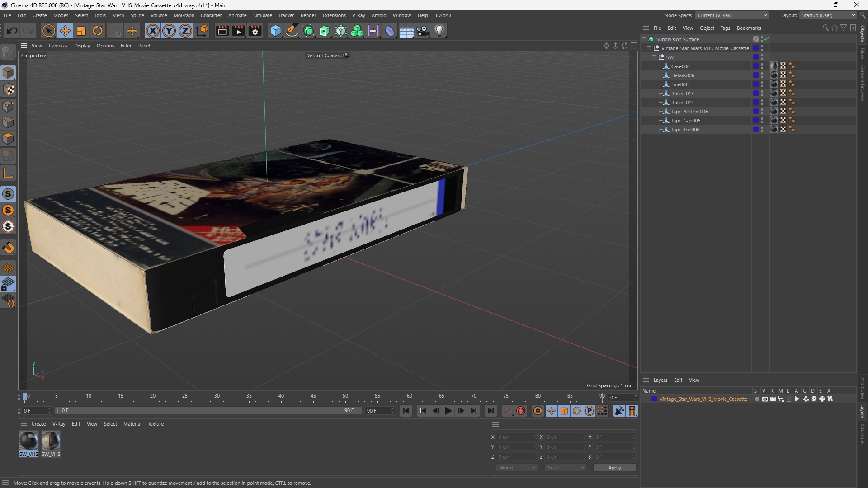Open the material manager Texture menu
Screen dimensions: 868x488
(x=156, y=424)
